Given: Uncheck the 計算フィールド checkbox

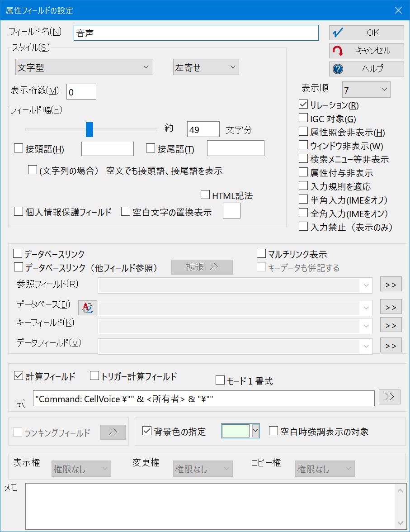Looking at the screenshot, I should (x=19, y=376).
